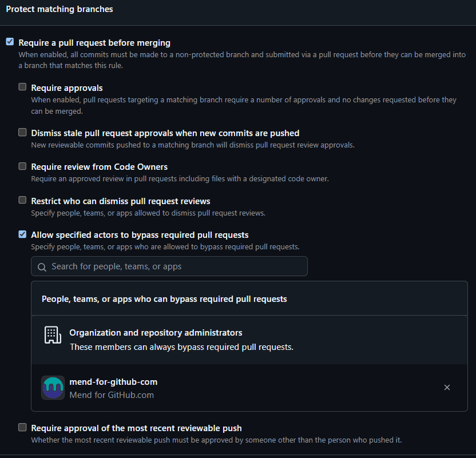This screenshot has height=458, width=476.
Task: Click the Mend for GitHub.com avatar
Action: 53,388
